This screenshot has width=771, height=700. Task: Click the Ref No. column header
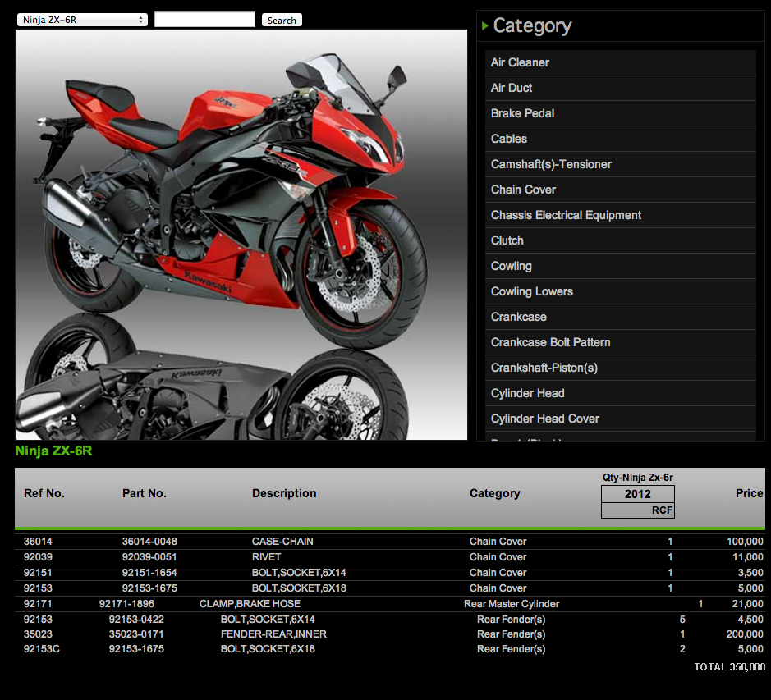coord(44,493)
